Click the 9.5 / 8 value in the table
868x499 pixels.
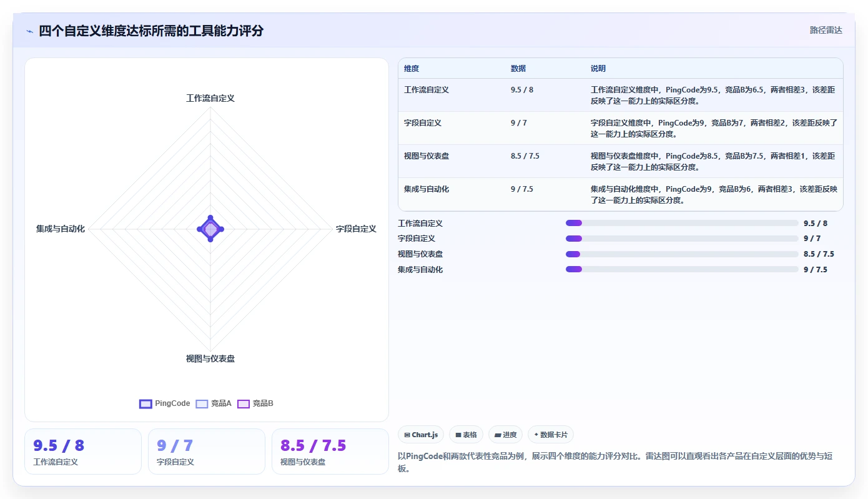522,90
